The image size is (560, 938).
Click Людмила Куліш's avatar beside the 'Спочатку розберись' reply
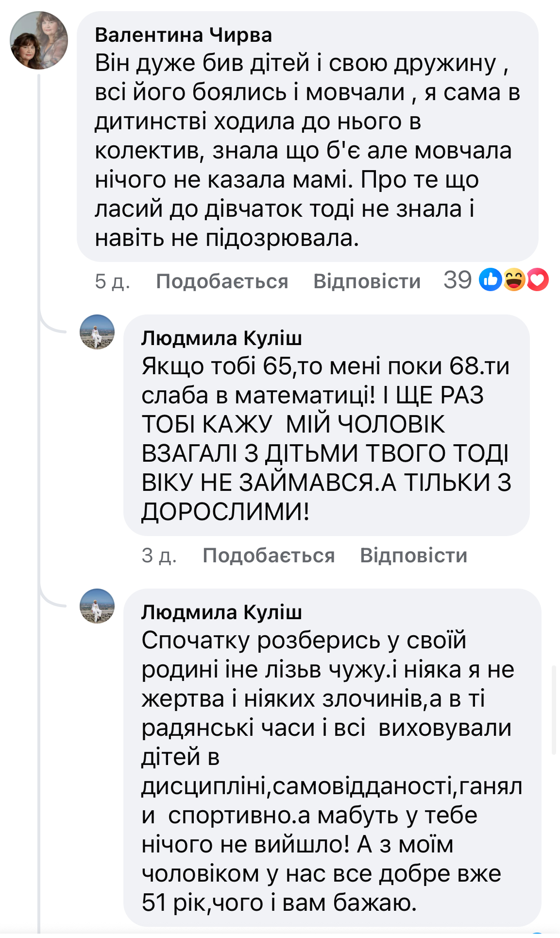pyautogui.click(x=97, y=606)
